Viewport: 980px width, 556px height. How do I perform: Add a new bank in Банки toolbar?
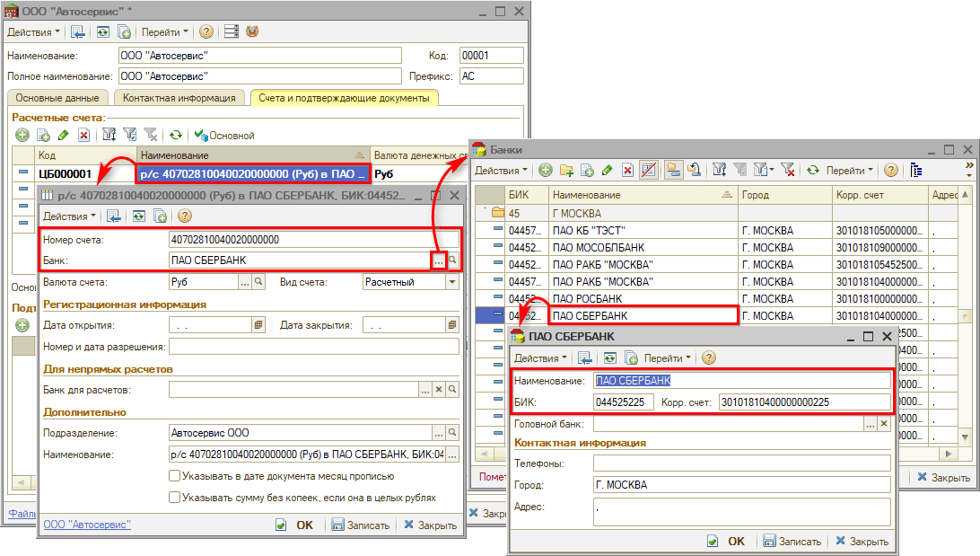click(546, 170)
